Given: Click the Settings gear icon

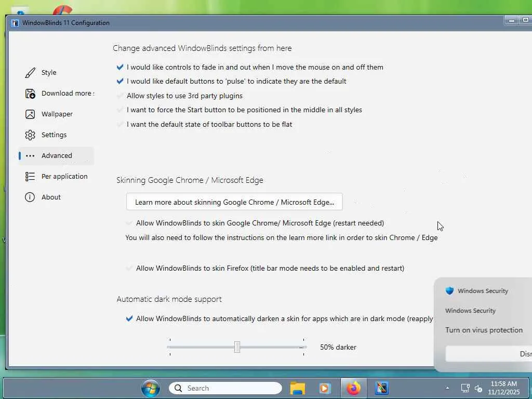Looking at the screenshot, I should 30,135.
